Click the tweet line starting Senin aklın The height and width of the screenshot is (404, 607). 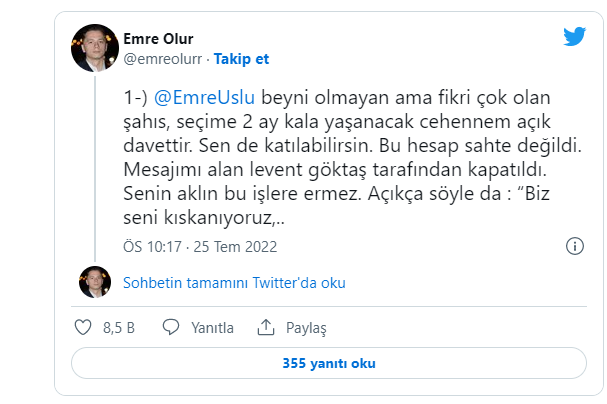point(336,193)
